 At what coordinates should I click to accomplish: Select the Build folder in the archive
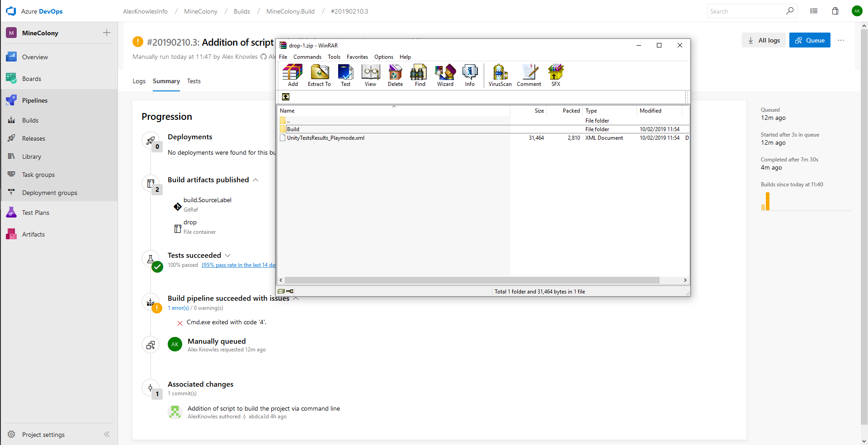(x=293, y=129)
